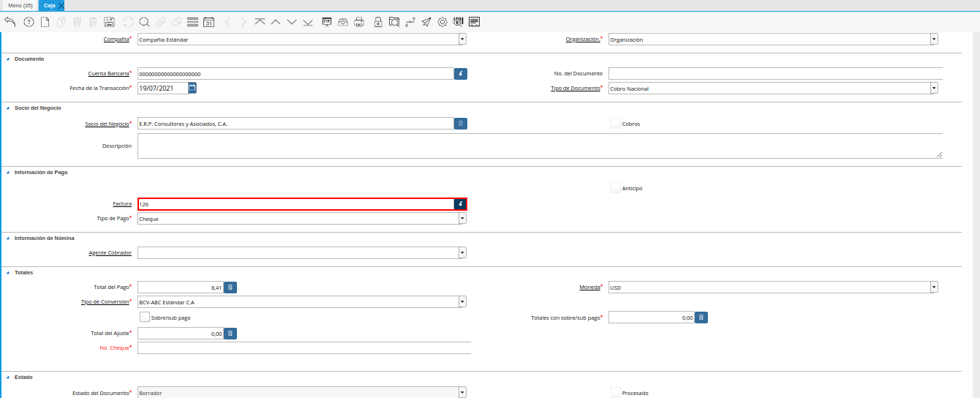Open the date picker for Fecha de la Transacción
Screen dimensions: 980x398
(192, 88)
